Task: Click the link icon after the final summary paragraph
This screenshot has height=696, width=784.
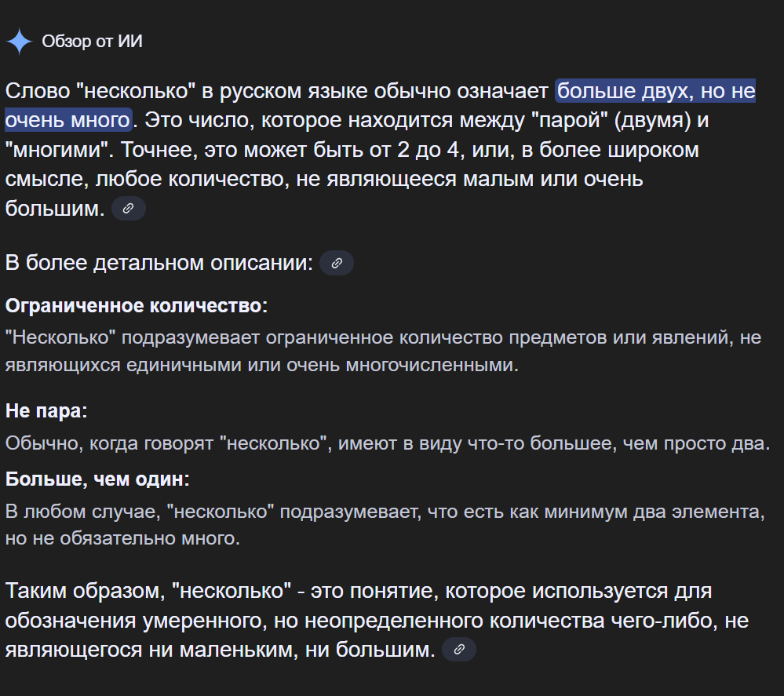Action: point(459,650)
